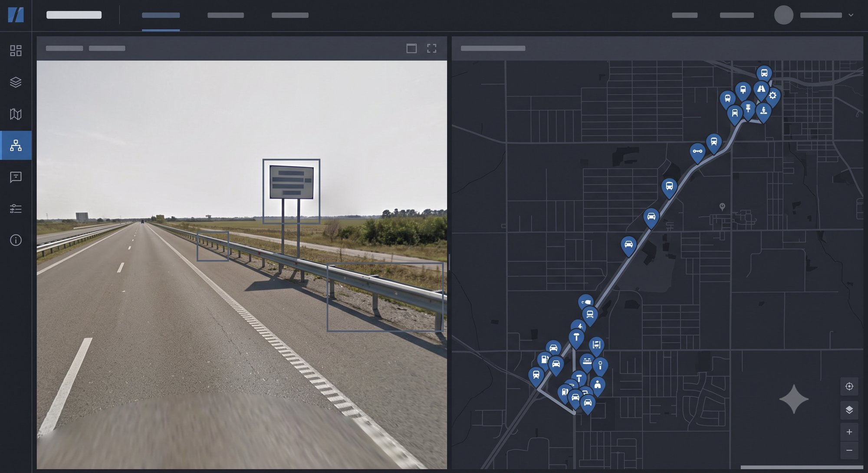This screenshot has width=868, height=473.
Task: Click the horizontal scrollbar under the map
Action: coord(802,467)
